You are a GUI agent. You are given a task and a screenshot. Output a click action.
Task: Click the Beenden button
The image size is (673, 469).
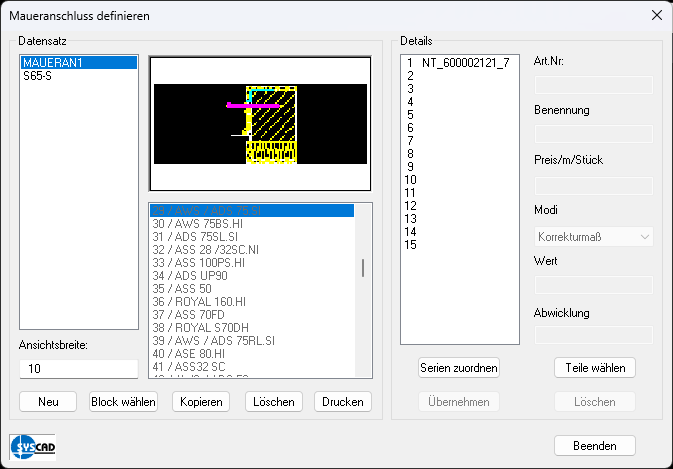(x=595, y=446)
